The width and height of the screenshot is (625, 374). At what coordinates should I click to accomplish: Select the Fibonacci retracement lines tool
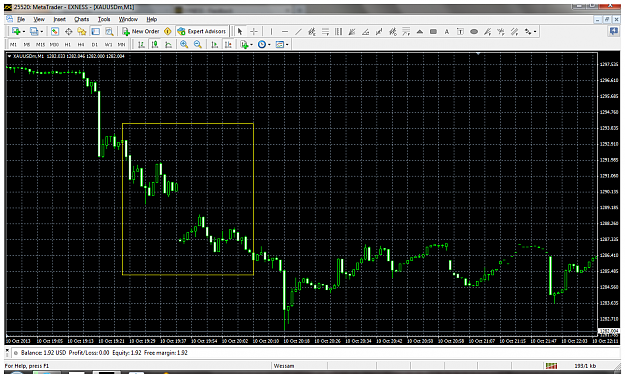(x=325, y=31)
